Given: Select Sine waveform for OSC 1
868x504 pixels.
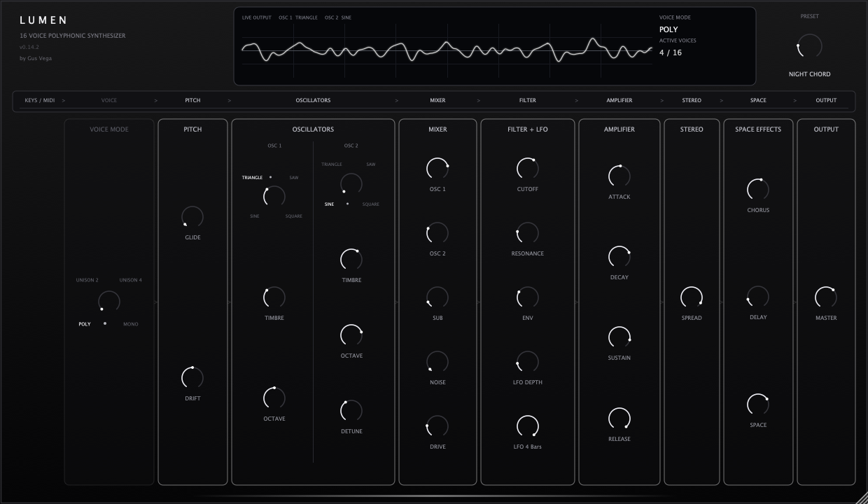Looking at the screenshot, I should (x=255, y=216).
